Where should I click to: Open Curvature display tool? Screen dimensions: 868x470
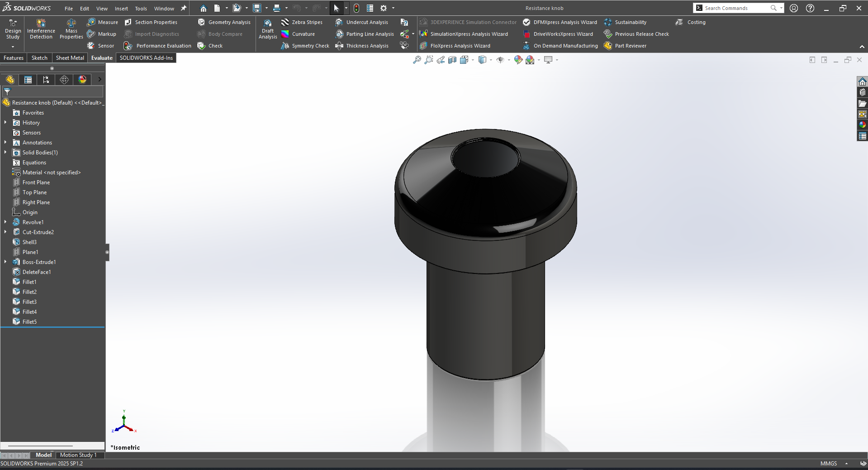click(298, 34)
